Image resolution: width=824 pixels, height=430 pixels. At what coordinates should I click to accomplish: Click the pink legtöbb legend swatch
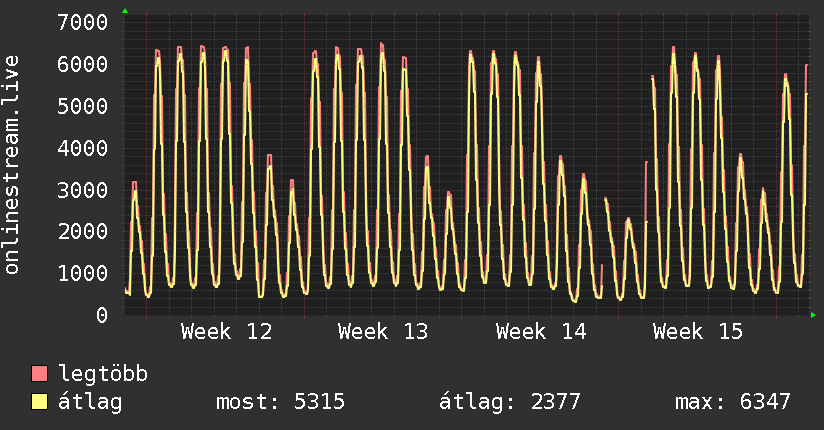(x=39, y=373)
